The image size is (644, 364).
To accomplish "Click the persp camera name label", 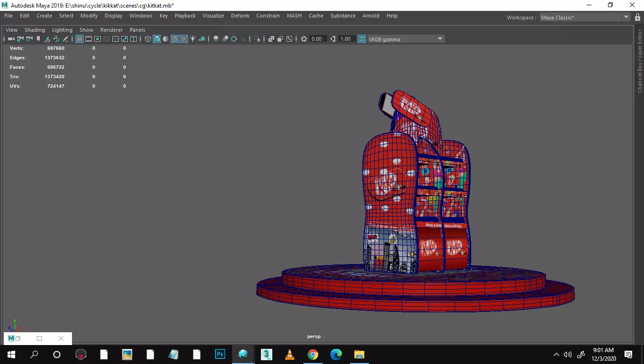I will coord(314,337).
